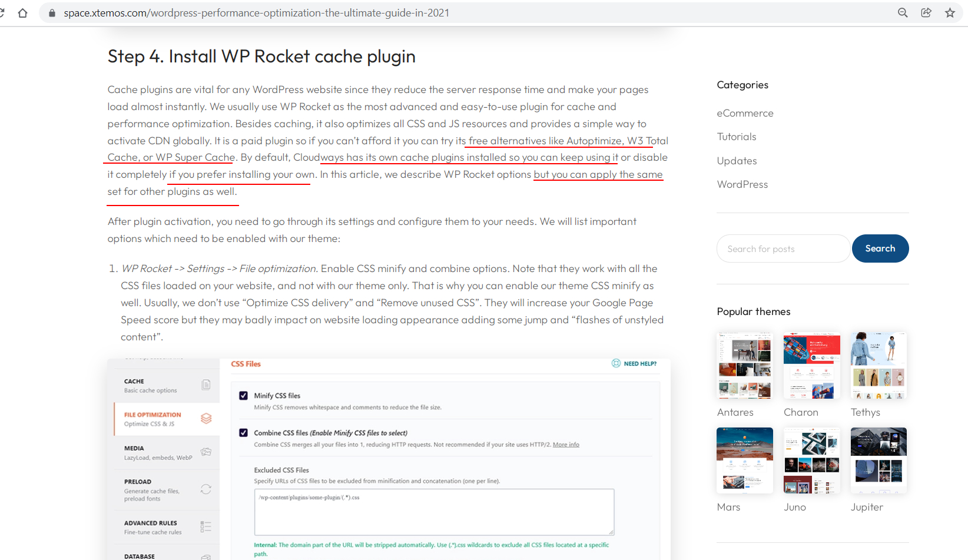Open the Tutorials category
Viewport: 968px width, 560px height.
(x=737, y=137)
